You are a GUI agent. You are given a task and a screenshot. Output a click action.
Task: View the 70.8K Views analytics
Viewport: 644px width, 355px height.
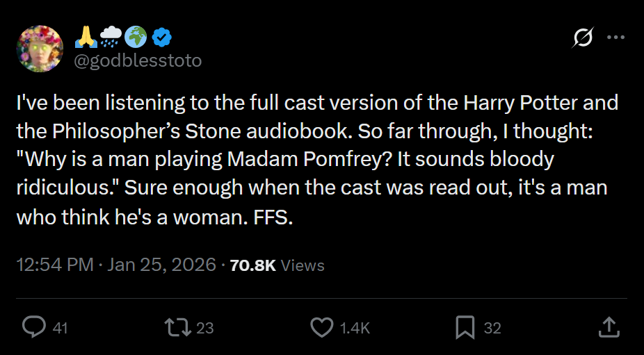click(277, 265)
